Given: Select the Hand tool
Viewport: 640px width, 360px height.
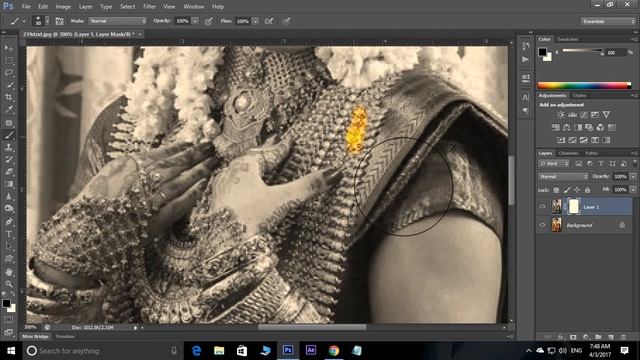Looking at the screenshot, I should pos(9,271).
